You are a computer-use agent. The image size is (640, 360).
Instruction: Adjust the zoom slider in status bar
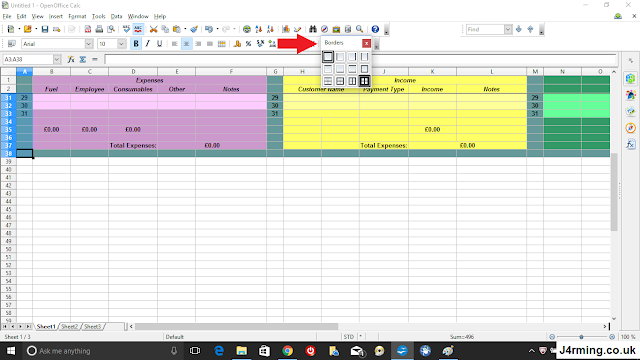click(581, 337)
